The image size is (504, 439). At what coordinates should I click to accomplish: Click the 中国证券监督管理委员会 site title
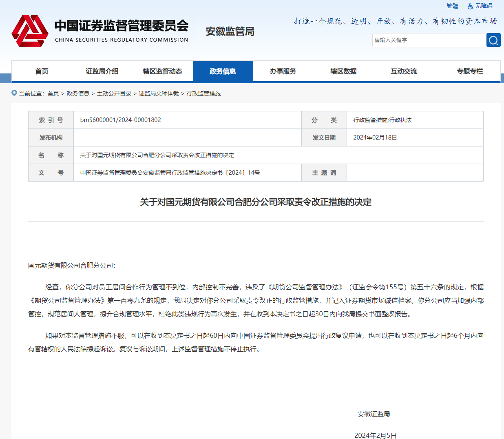coord(122,26)
